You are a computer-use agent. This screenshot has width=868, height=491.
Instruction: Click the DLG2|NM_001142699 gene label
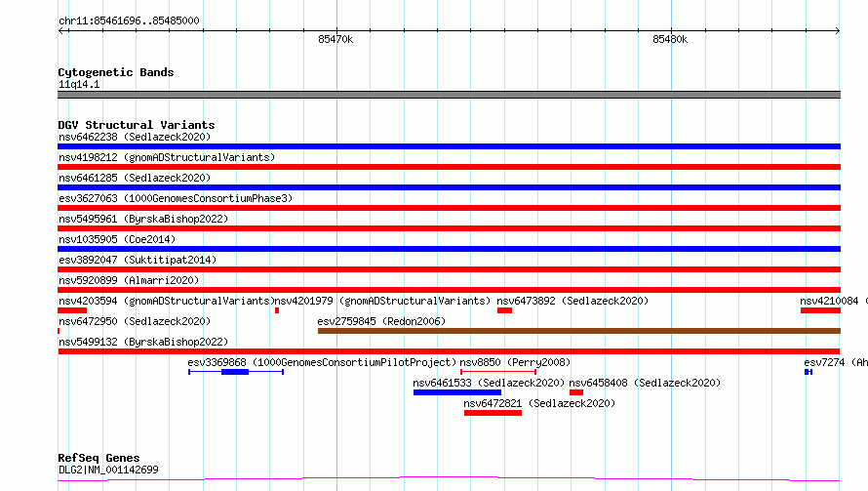click(x=108, y=470)
